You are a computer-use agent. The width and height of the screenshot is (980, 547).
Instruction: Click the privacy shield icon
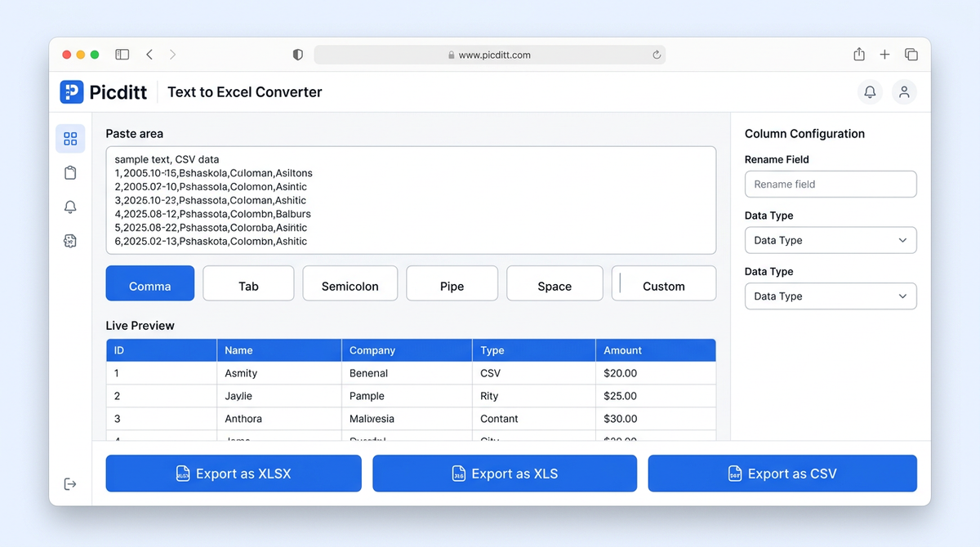pyautogui.click(x=297, y=55)
